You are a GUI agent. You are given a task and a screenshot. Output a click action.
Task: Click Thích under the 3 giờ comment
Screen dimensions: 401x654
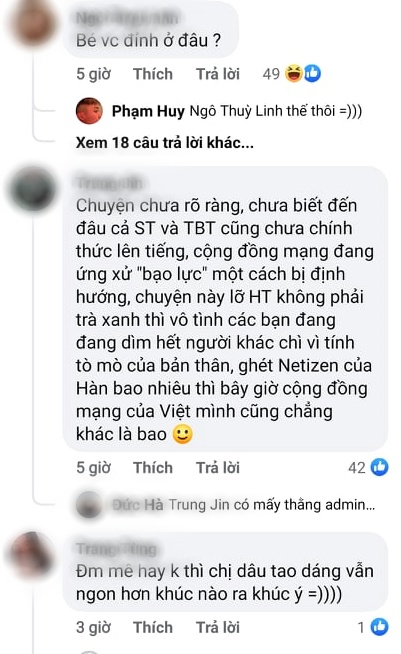click(x=153, y=627)
